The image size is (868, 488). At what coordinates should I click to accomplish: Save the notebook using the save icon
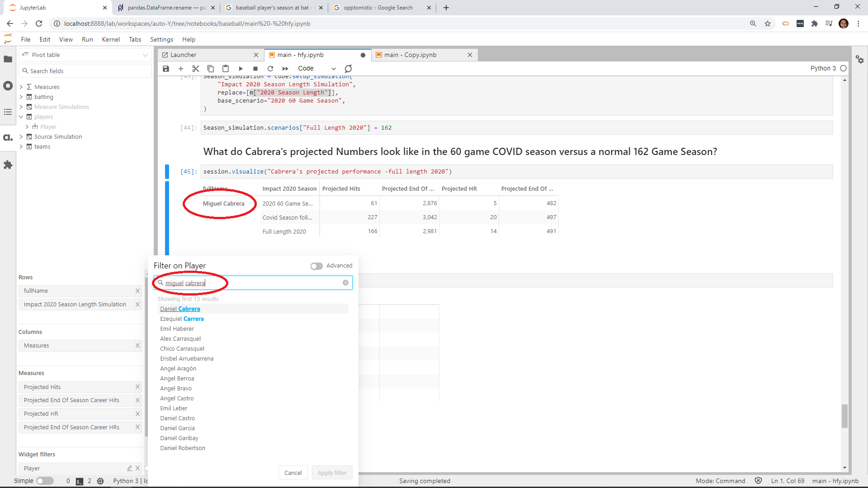165,69
